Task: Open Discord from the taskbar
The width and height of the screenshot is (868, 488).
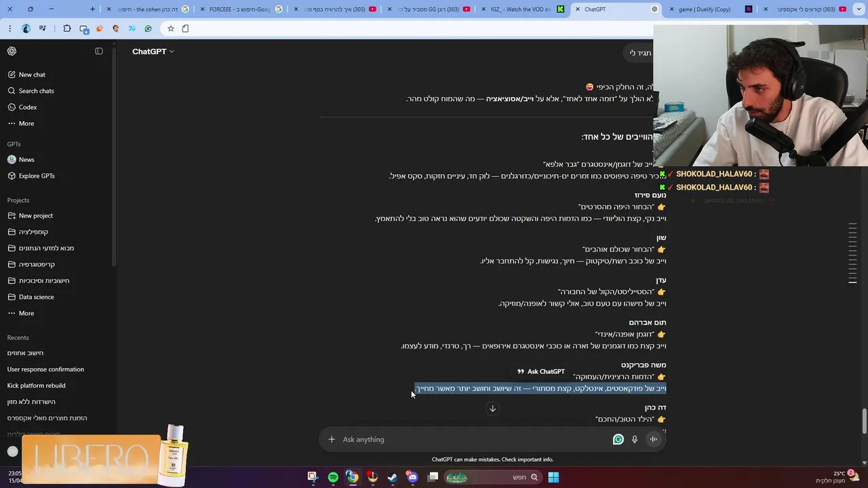Action: tap(412, 477)
